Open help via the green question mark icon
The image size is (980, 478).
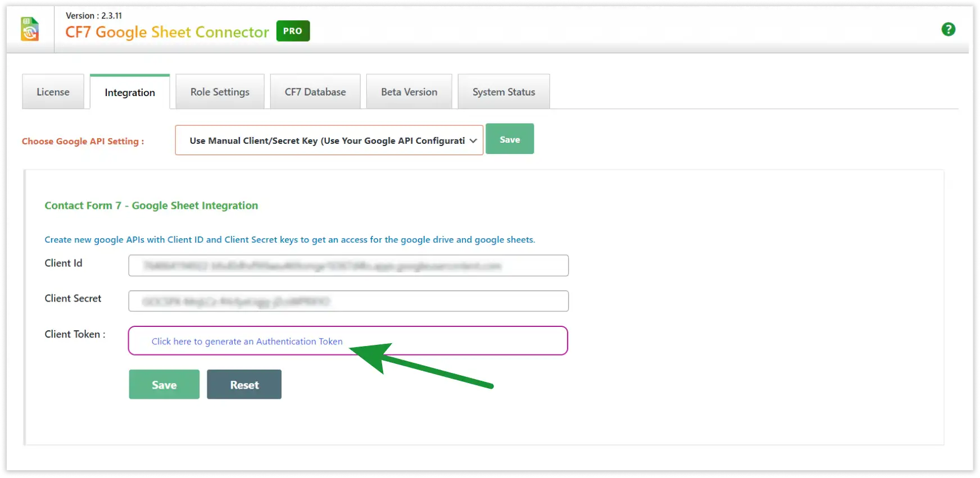948,29
